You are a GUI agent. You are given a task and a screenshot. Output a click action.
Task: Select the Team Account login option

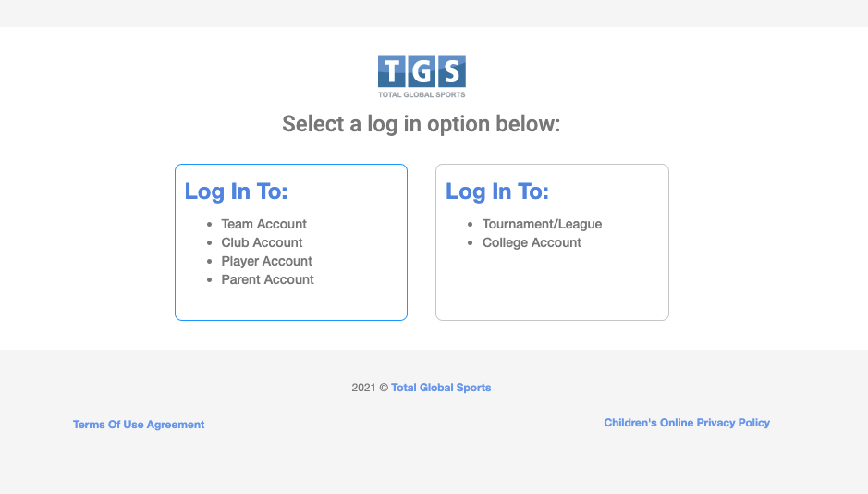tap(263, 224)
